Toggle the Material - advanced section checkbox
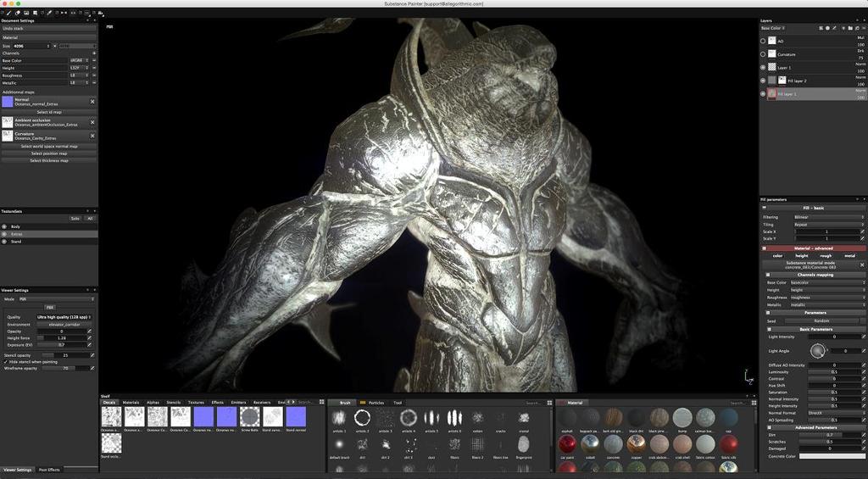Image resolution: width=868 pixels, height=479 pixels. click(x=765, y=248)
